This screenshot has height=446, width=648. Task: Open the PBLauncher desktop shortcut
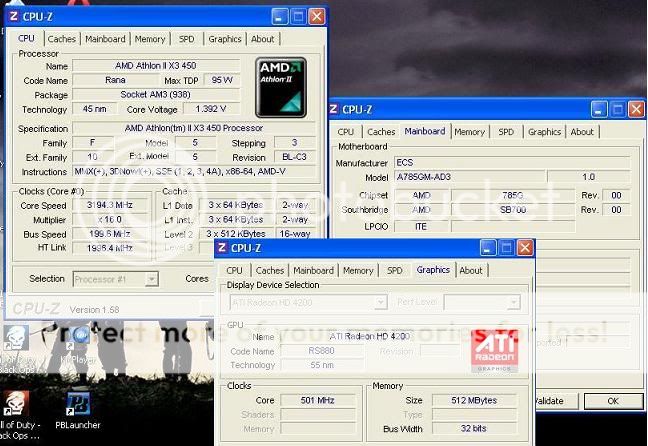point(78,410)
